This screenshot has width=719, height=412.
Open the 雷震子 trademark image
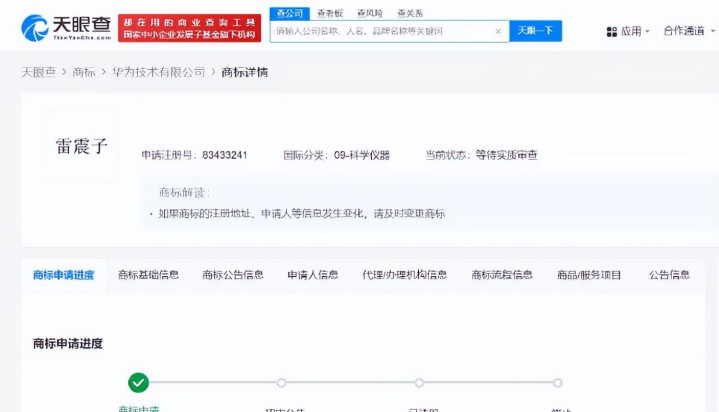point(81,146)
